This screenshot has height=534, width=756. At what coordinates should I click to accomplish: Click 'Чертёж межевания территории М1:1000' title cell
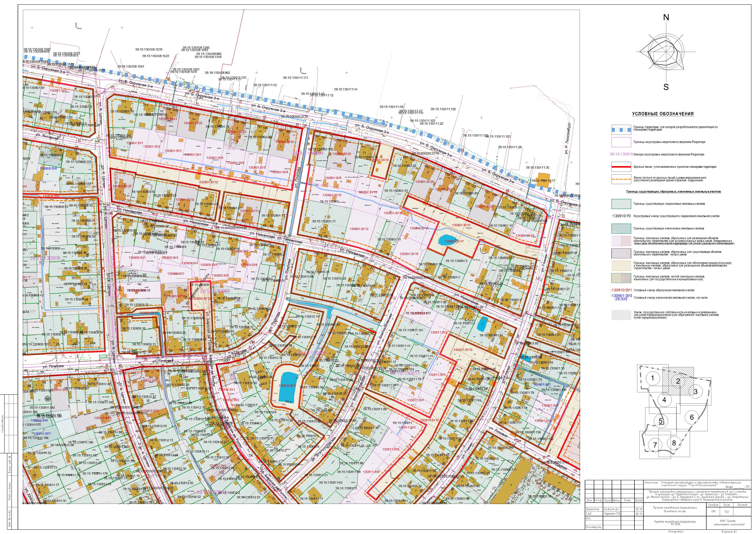click(x=675, y=522)
